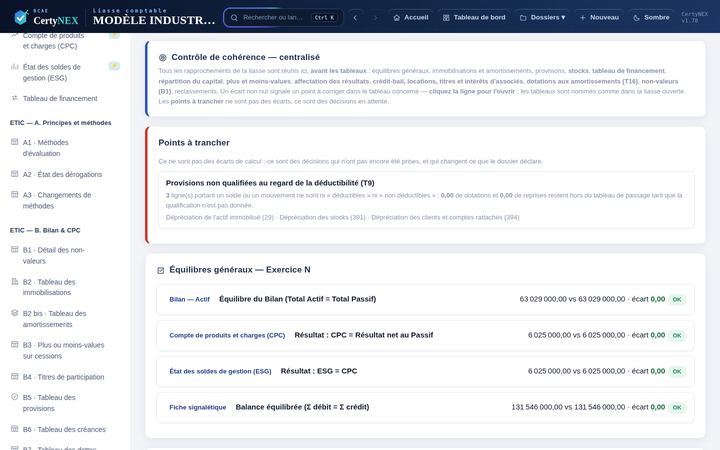Click the icon beside B2 Tableau des immobilisations
The height and width of the screenshot is (450, 720).
[x=15, y=281]
